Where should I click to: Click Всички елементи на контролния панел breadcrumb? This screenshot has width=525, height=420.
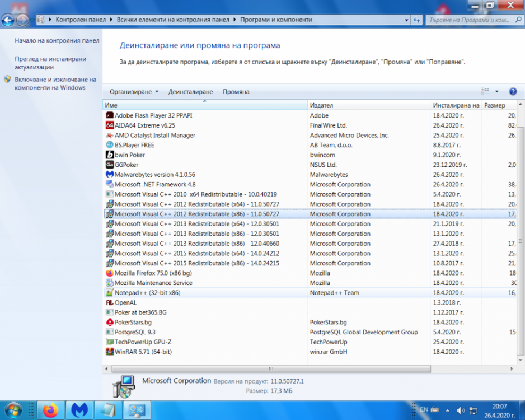(173, 20)
